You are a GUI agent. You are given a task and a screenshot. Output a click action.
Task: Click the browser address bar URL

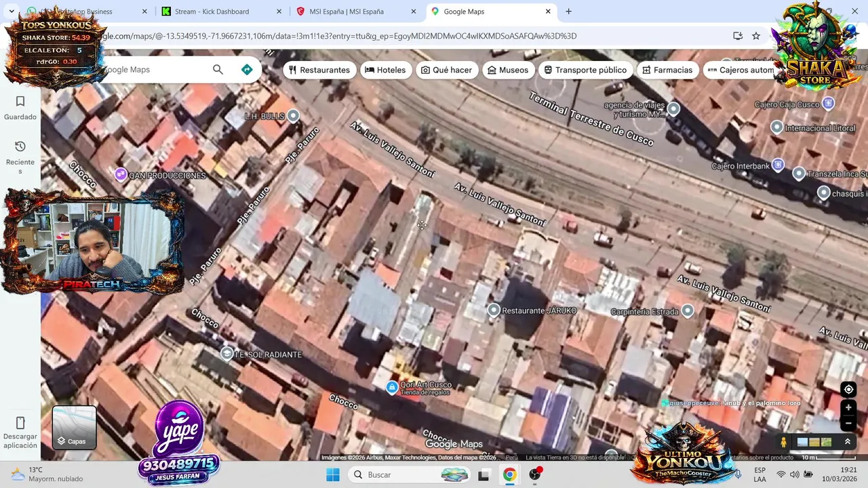click(x=339, y=36)
